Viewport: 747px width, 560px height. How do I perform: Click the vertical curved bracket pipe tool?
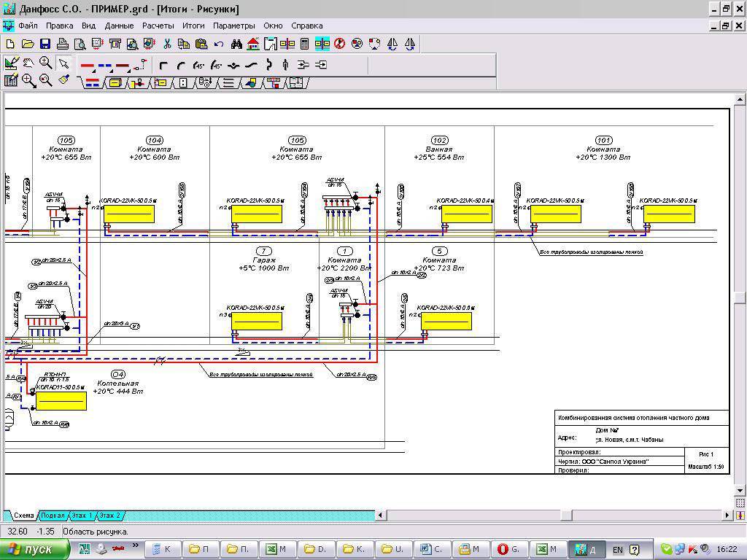click(x=268, y=65)
